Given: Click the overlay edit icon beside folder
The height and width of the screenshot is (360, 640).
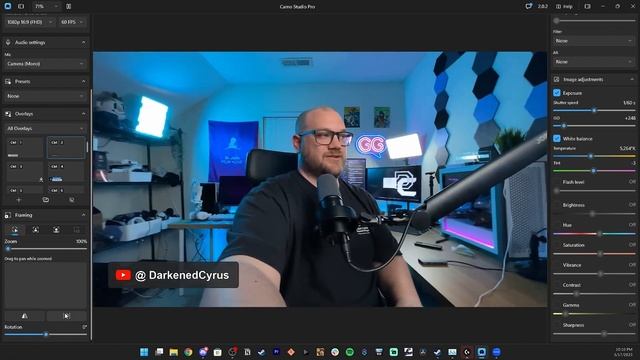Looking at the screenshot, I should [x=72, y=200].
